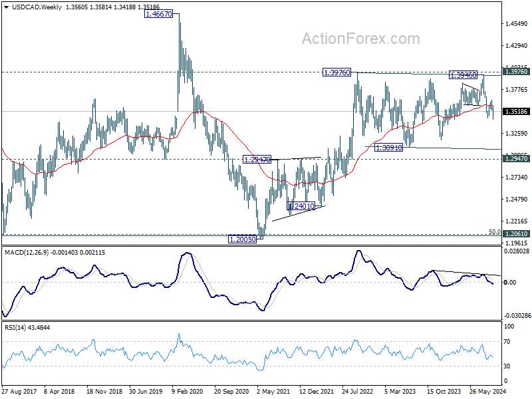Select the 9 Feb 2020 date marker
The height and width of the screenshot is (399, 532).
coord(188,391)
